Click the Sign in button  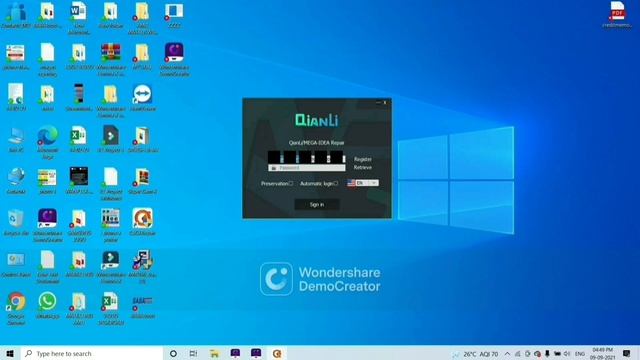point(317,204)
